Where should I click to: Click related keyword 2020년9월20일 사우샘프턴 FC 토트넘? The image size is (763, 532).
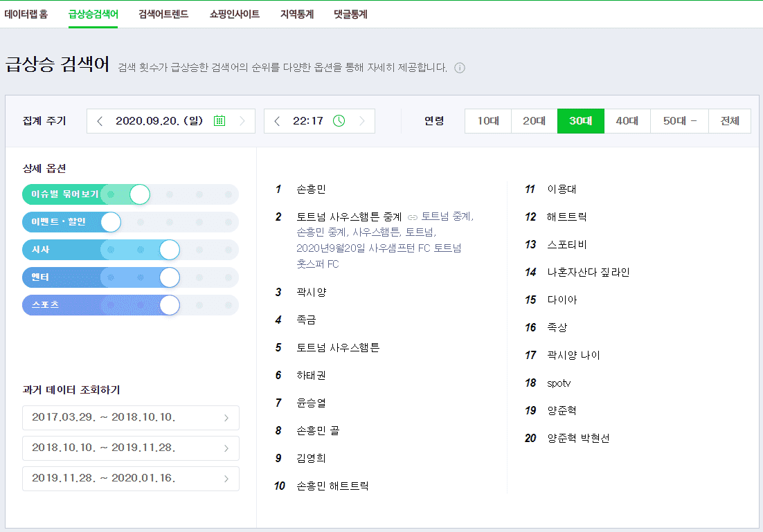tap(379, 248)
